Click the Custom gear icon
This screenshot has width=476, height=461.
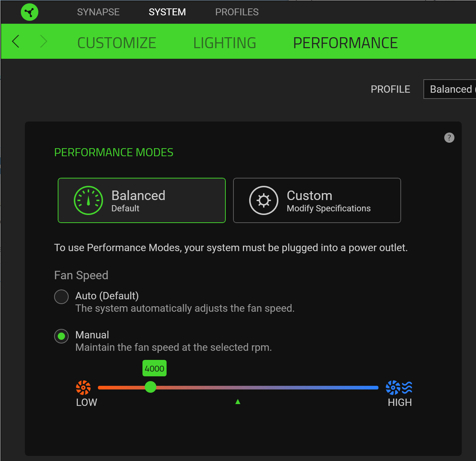(x=264, y=200)
